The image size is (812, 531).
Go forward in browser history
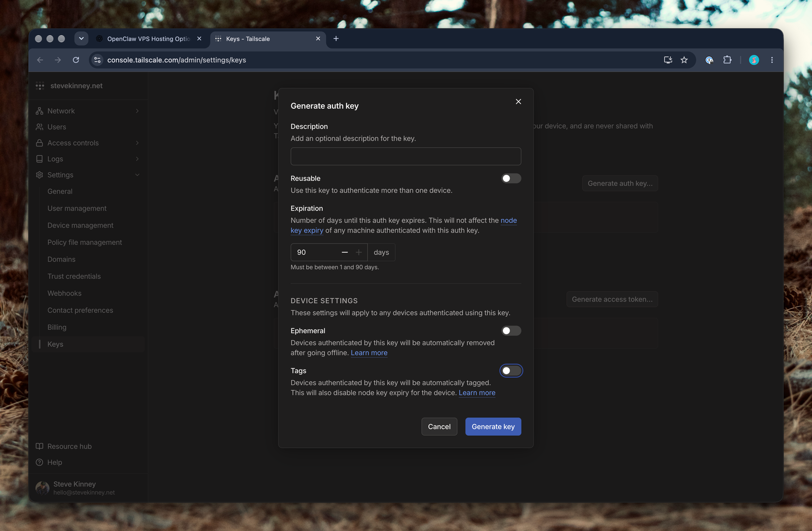coord(58,60)
